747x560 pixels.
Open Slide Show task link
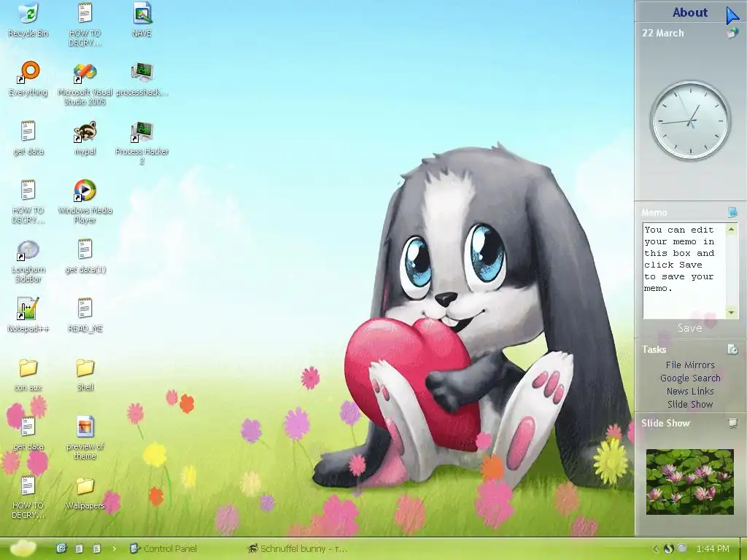pyautogui.click(x=690, y=404)
